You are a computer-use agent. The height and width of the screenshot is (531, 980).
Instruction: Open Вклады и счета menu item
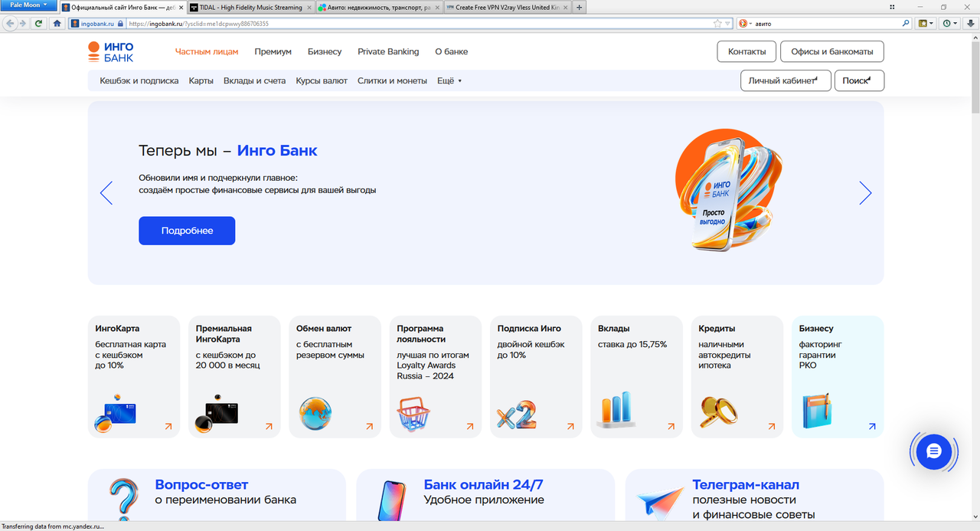(x=254, y=80)
